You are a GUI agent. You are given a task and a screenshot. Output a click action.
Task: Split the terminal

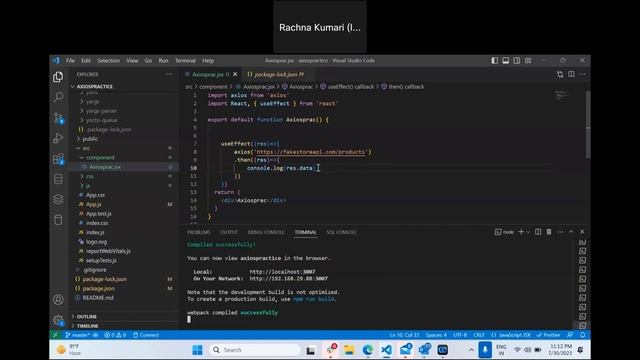[x=538, y=232]
